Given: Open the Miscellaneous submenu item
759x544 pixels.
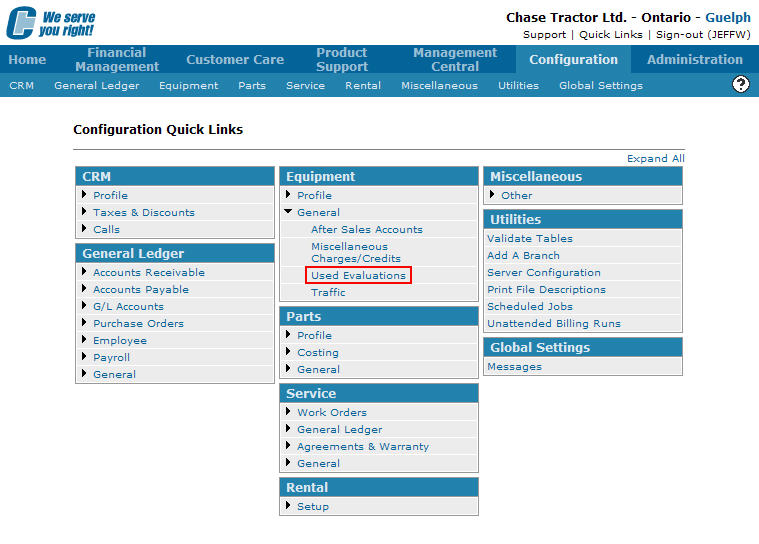Looking at the screenshot, I should tap(439, 86).
